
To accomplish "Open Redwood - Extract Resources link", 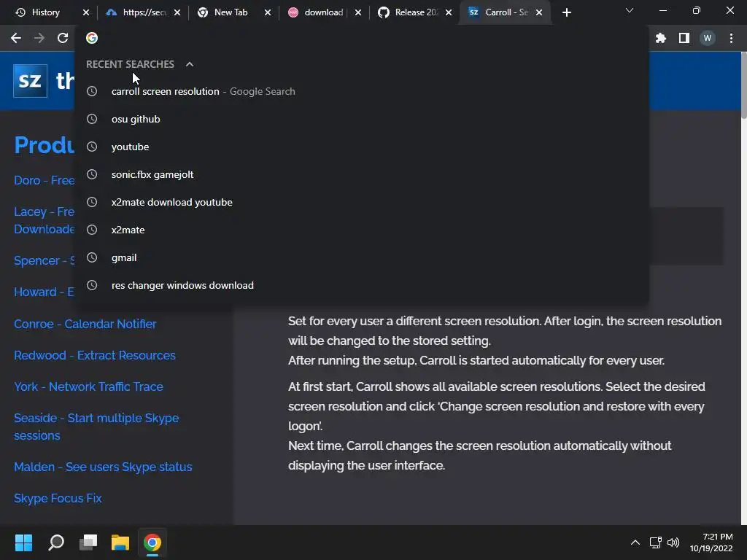I will coord(95,355).
